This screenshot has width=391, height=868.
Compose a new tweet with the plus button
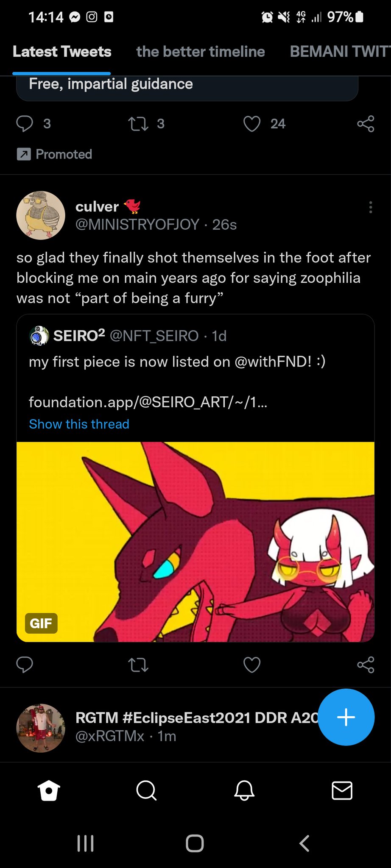(346, 717)
